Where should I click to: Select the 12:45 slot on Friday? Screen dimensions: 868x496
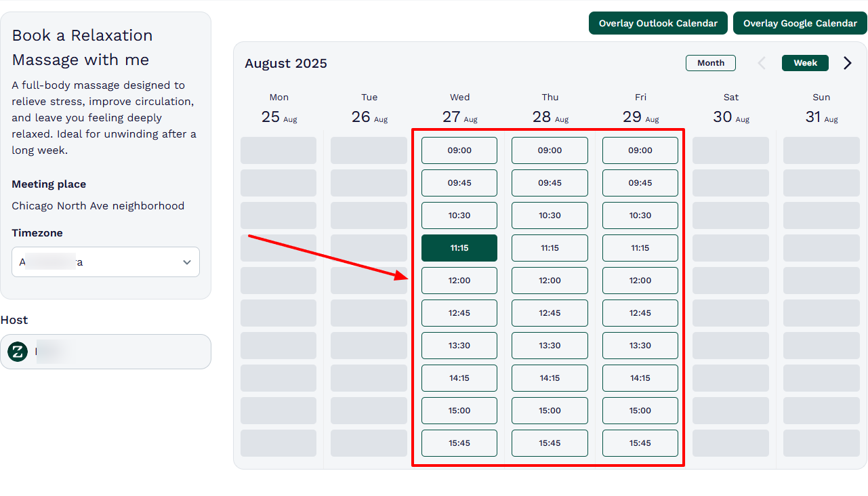(x=640, y=313)
